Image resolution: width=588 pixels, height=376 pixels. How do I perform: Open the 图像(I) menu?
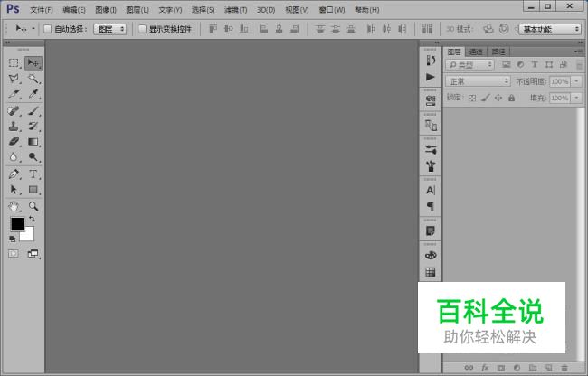click(x=106, y=10)
